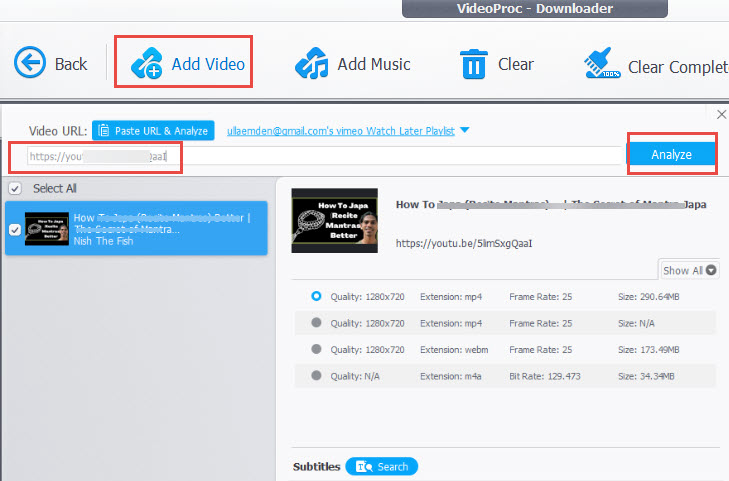Uncheck the Nish The Fish video checkbox
The width and height of the screenshot is (729, 481).
coord(15,230)
